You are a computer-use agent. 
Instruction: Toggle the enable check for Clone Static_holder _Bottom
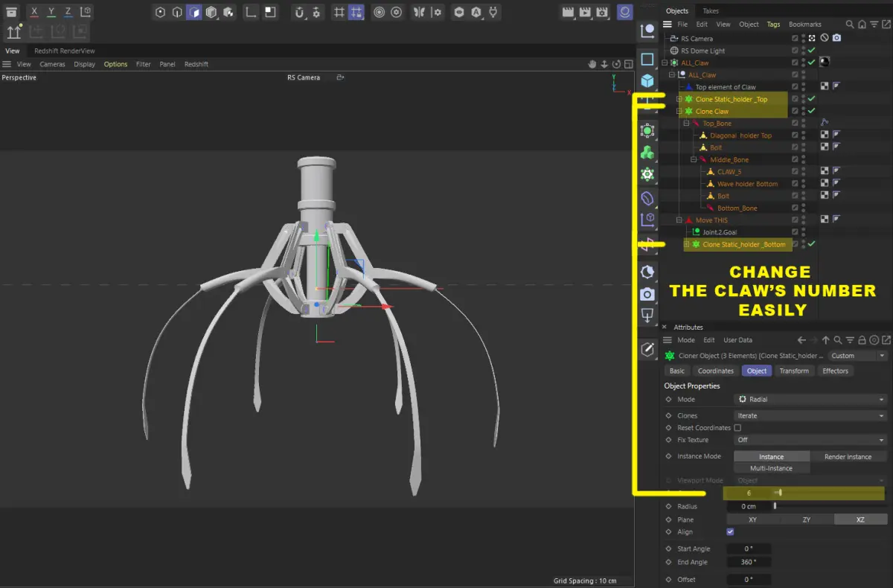[x=812, y=244]
